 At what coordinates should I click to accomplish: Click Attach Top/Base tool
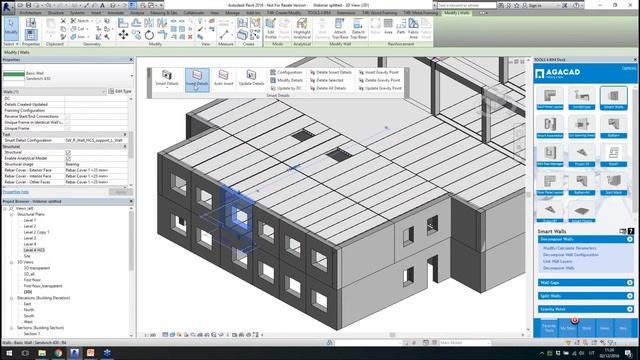pyautogui.click(x=340, y=29)
